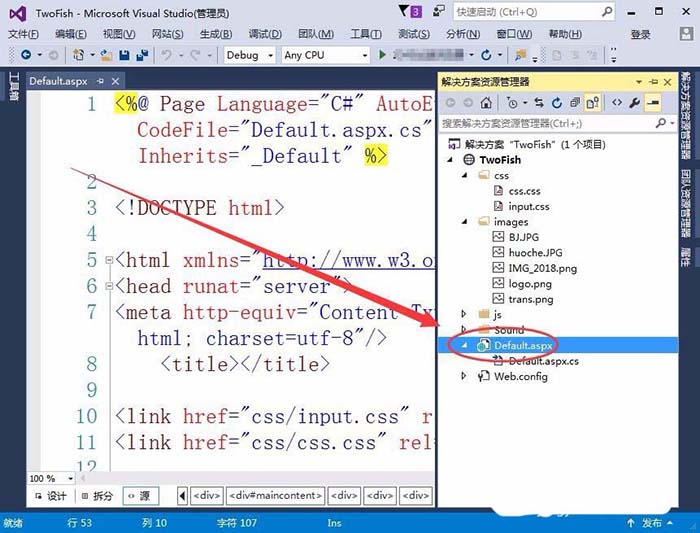Click the Pending Changes Filter clock icon
This screenshot has height=533, width=700.
(512, 103)
